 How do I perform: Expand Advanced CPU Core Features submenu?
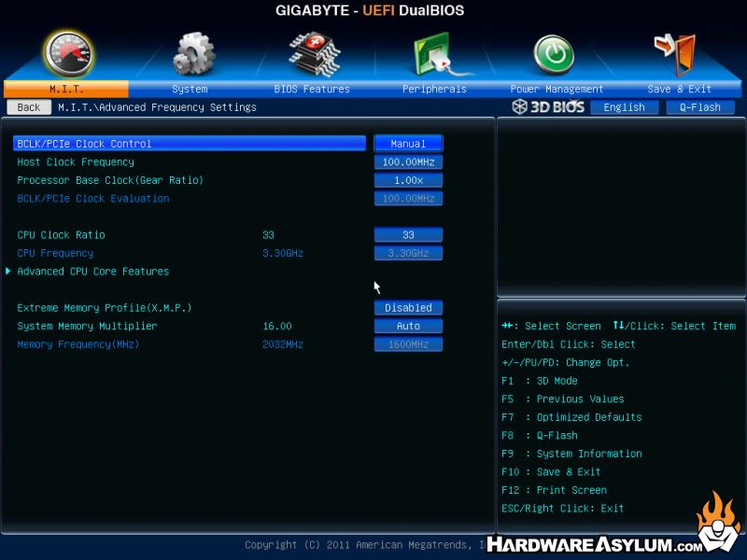pyautogui.click(x=92, y=272)
